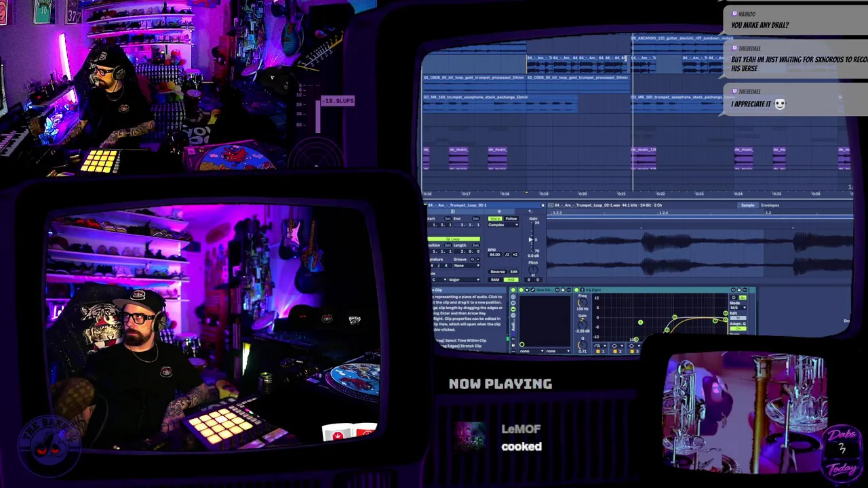Image resolution: width=868 pixels, height=488 pixels.
Task: Switch to the Envelopes tab
Action: [x=770, y=205]
